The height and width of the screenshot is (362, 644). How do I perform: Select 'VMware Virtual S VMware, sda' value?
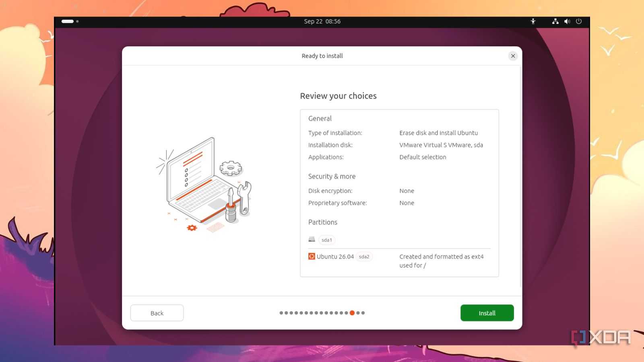(441, 145)
